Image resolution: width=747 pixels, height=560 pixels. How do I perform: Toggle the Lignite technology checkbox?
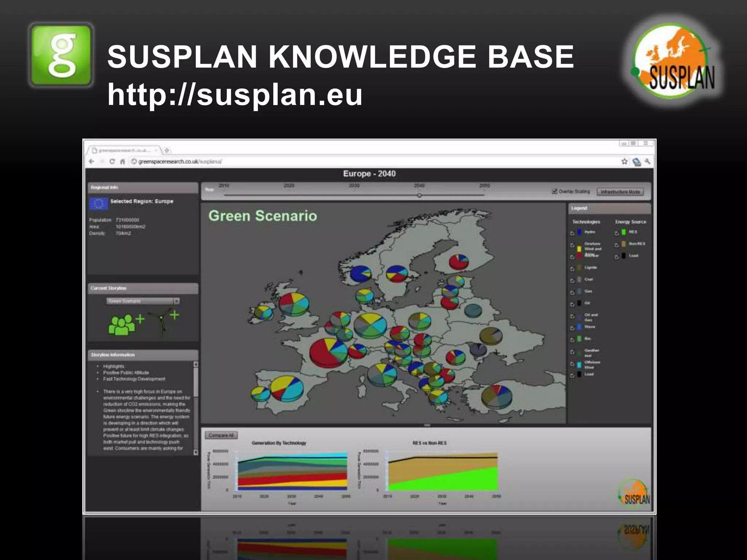click(572, 269)
